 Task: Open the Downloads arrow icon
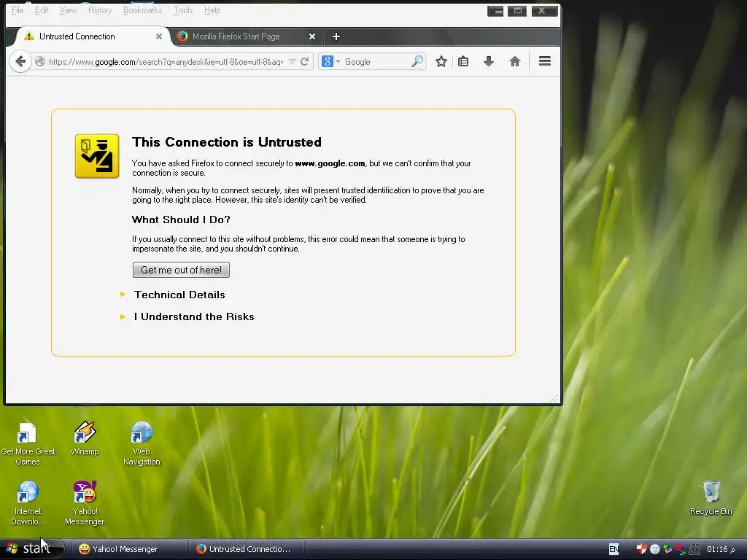[488, 61]
